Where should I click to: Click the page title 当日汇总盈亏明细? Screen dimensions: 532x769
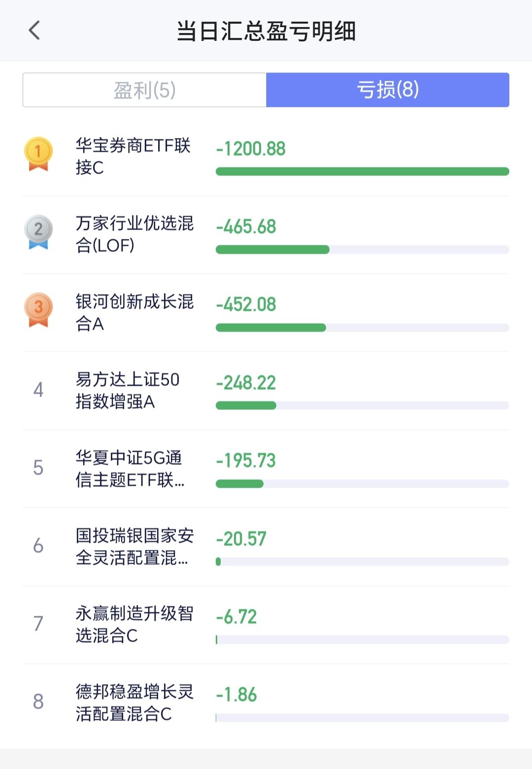pos(266,31)
